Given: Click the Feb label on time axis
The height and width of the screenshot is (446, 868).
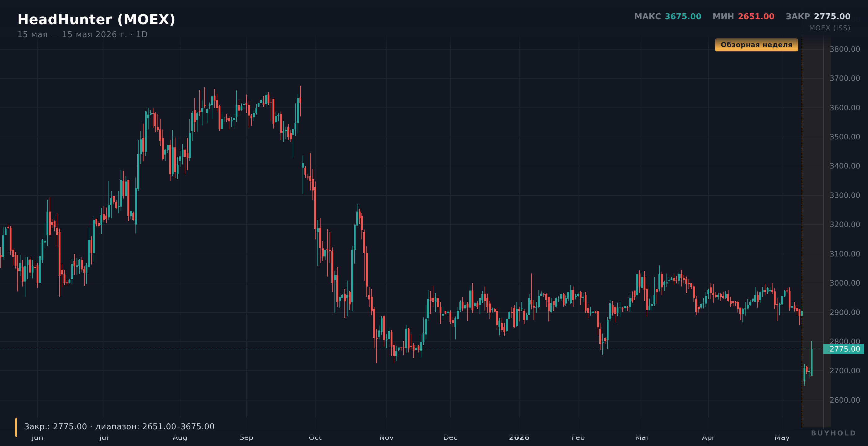Looking at the screenshot, I should [578, 438].
